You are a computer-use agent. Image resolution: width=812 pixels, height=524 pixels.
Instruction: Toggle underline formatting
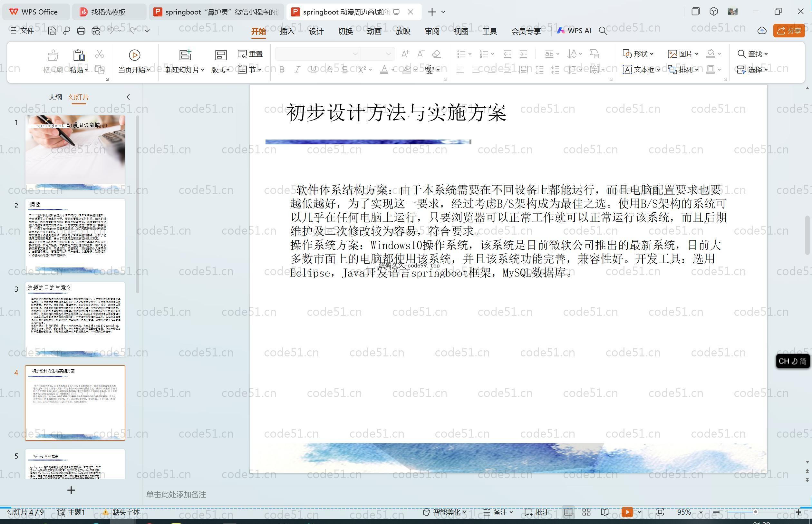click(313, 70)
